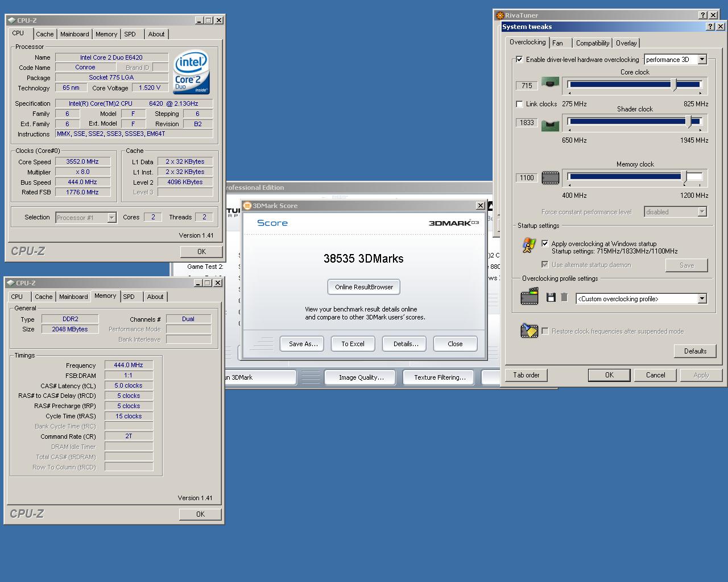This screenshot has height=582, width=728.
Task: Click OK in RivaTuner System tweaks
Action: tap(609, 375)
